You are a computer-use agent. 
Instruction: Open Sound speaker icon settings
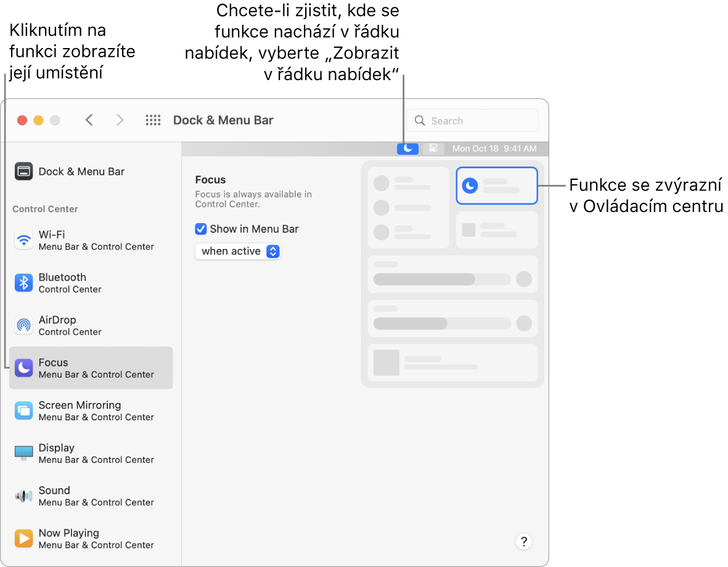point(24,496)
